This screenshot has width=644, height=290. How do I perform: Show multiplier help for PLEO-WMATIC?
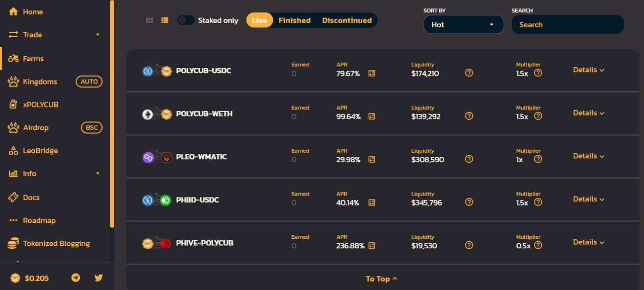tap(538, 159)
